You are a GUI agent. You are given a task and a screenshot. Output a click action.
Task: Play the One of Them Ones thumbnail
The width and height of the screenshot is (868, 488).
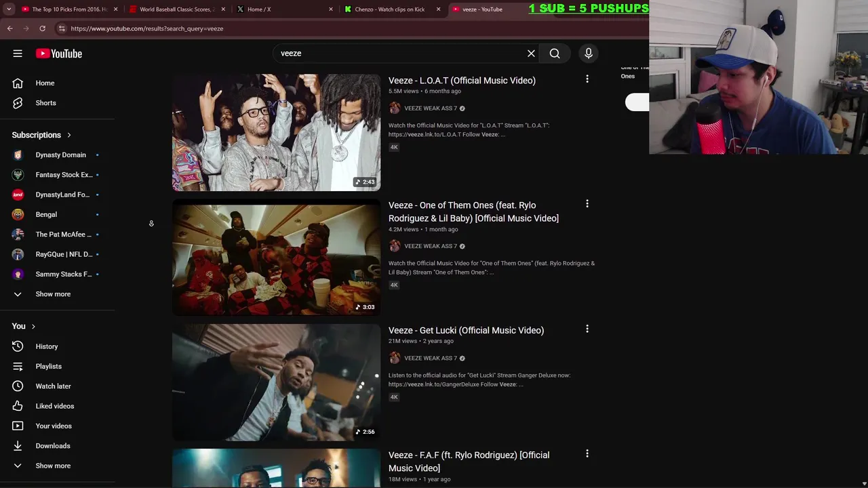click(x=276, y=258)
